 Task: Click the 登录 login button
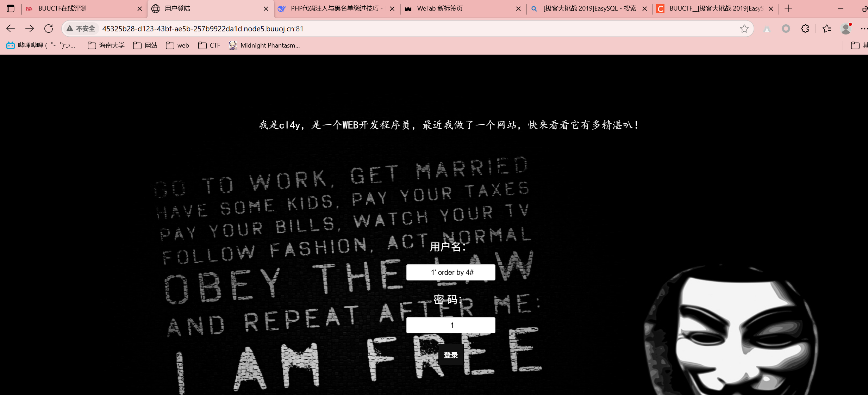(x=451, y=355)
